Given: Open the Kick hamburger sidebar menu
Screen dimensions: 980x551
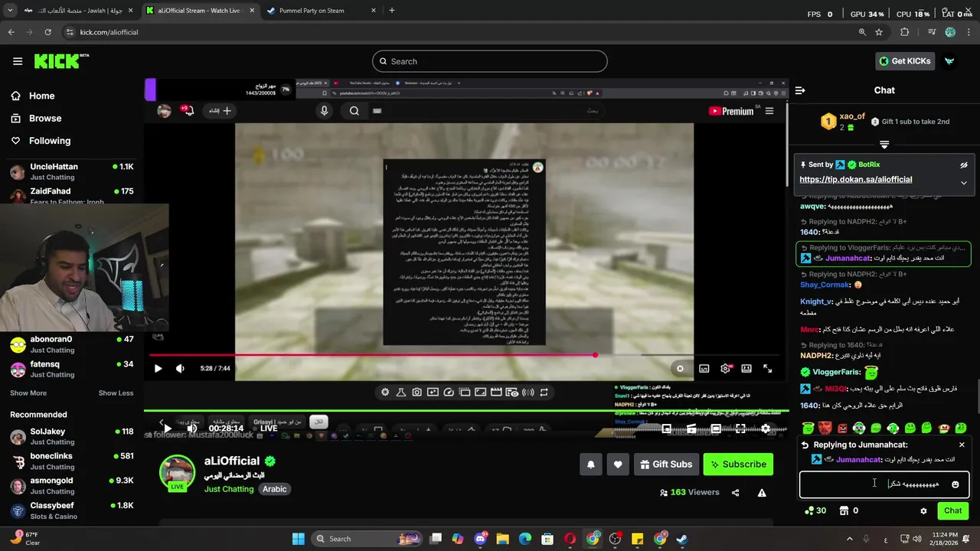Looking at the screenshot, I should pos(18,61).
